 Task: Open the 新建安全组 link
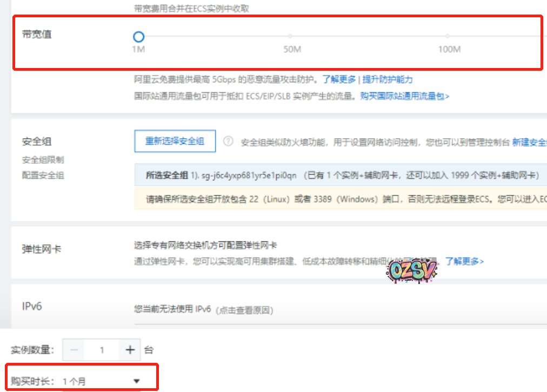pos(529,142)
